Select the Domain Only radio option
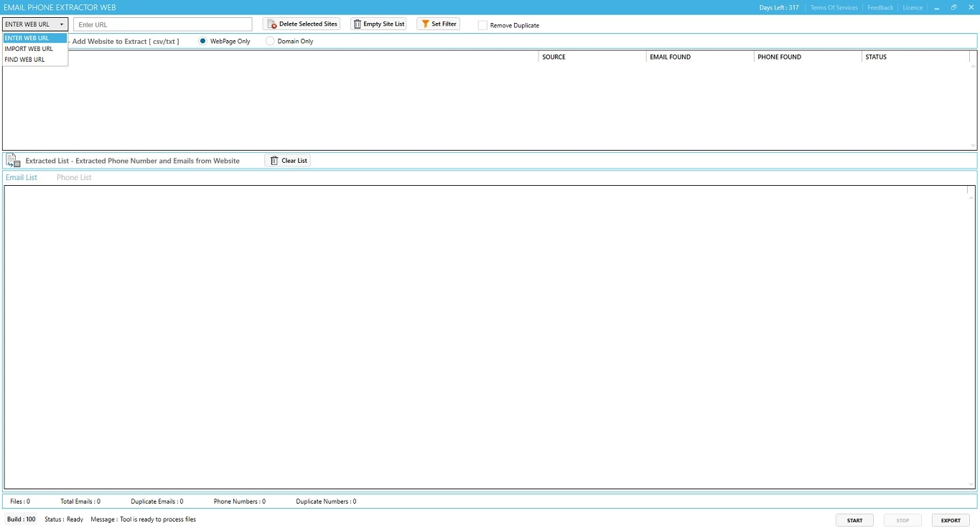 [270, 41]
